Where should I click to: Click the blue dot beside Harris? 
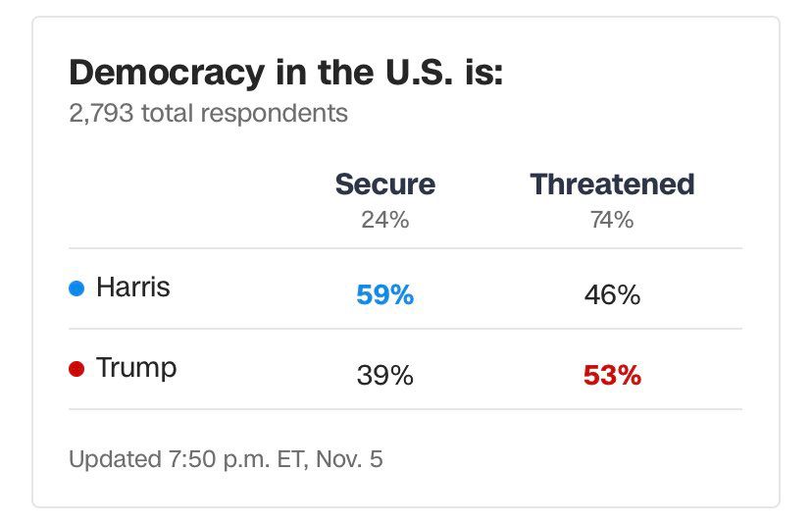click(x=77, y=288)
